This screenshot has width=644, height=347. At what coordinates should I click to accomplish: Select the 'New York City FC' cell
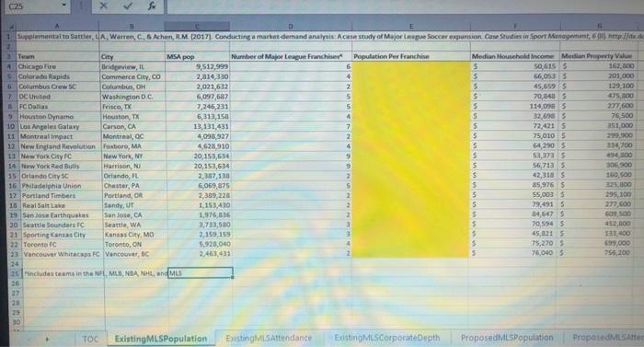(62, 156)
